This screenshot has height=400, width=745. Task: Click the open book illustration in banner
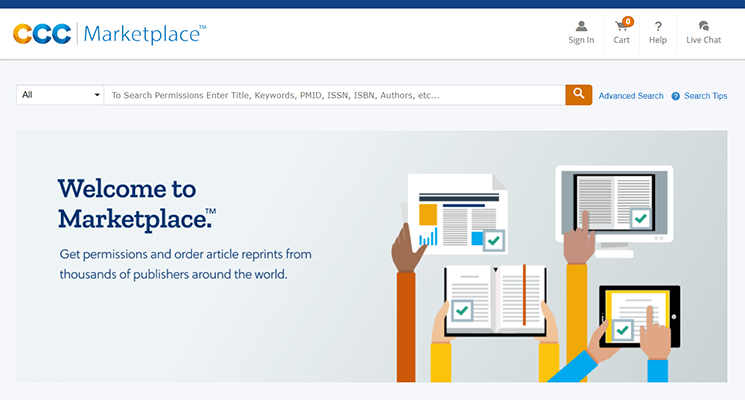(x=496, y=296)
